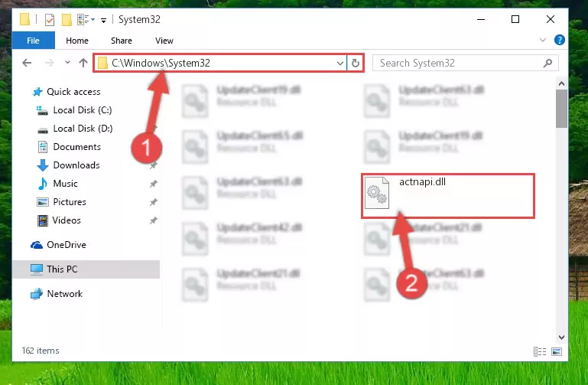Maximize the System32 window
The width and height of the screenshot is (588, 385).
pyautogui.click(x=515, y=19)
